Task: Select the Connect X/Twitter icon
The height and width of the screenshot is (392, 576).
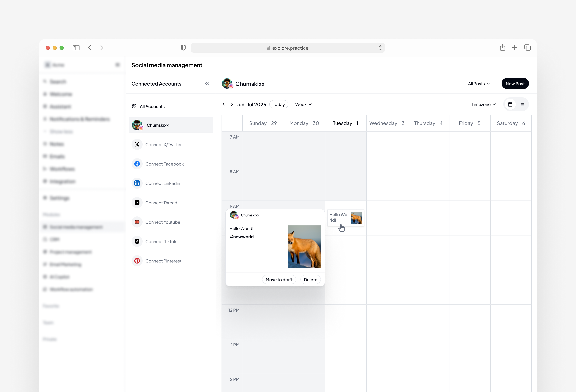Action: point(137,144)
